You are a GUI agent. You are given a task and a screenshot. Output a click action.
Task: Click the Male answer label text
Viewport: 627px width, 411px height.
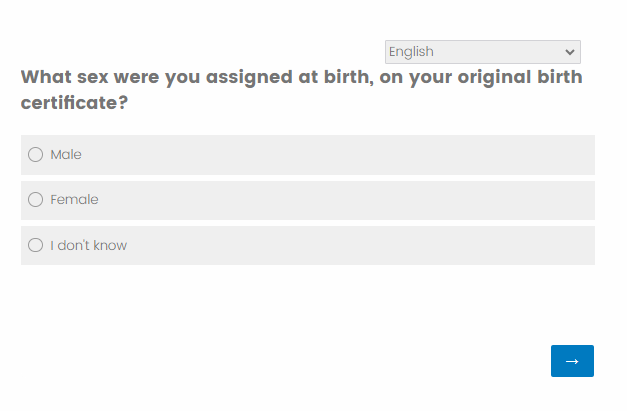coord(66,155)
